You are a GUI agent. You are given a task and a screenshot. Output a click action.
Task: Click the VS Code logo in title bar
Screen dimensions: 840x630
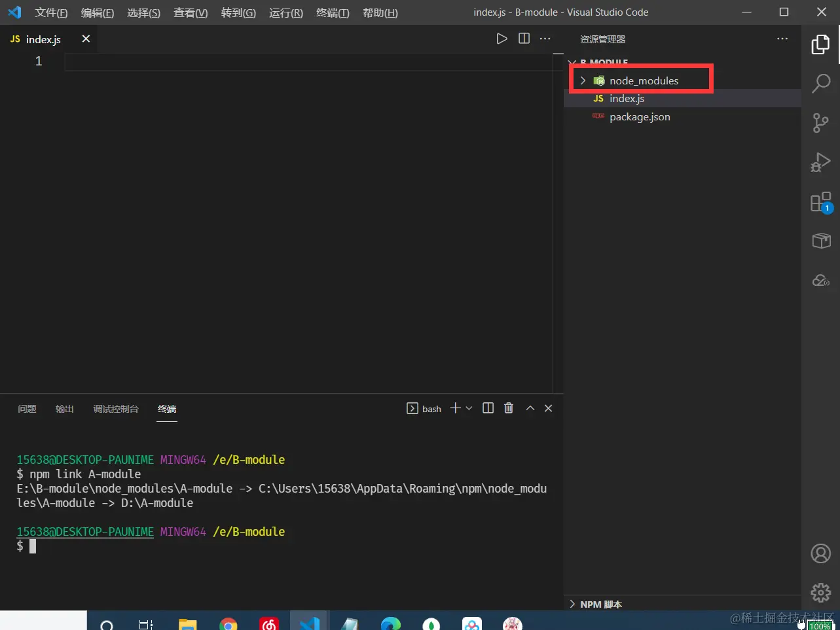coord(14,12)
